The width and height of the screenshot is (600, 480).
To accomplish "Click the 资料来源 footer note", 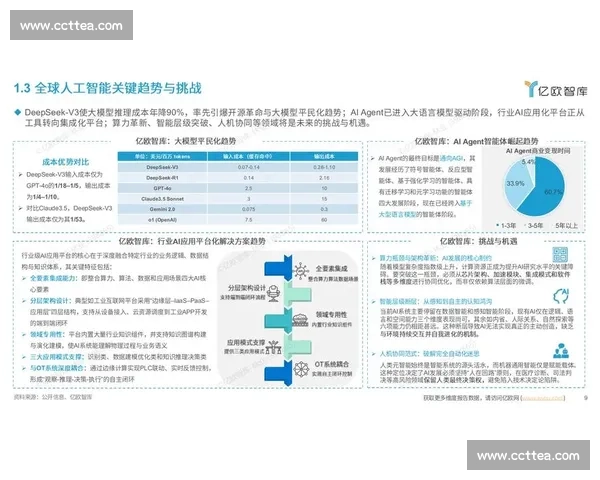I will [53, 397].
